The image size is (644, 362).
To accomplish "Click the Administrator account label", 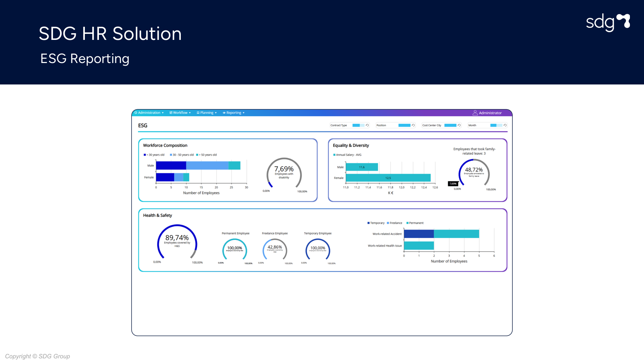I will [490, 113].
